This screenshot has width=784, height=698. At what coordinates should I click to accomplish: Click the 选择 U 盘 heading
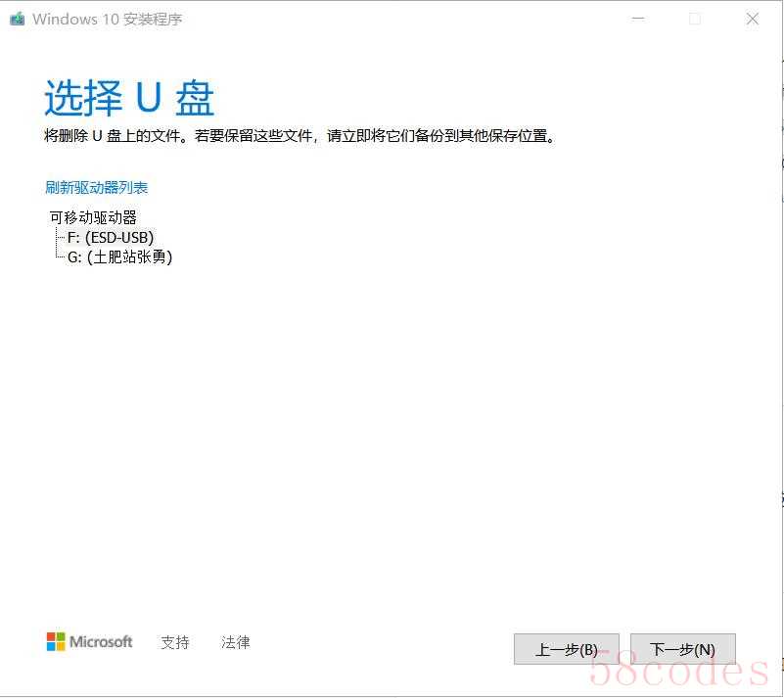pos(129,98)
